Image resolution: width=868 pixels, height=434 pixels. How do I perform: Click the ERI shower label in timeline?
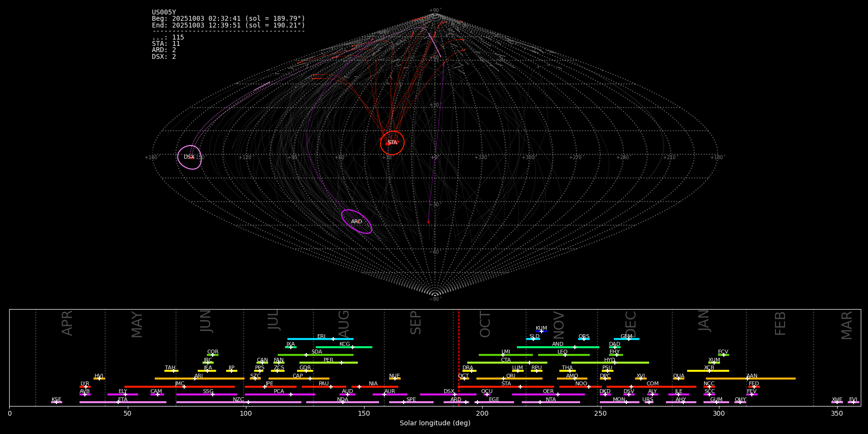pyautogui.click(x=321, y=337)
